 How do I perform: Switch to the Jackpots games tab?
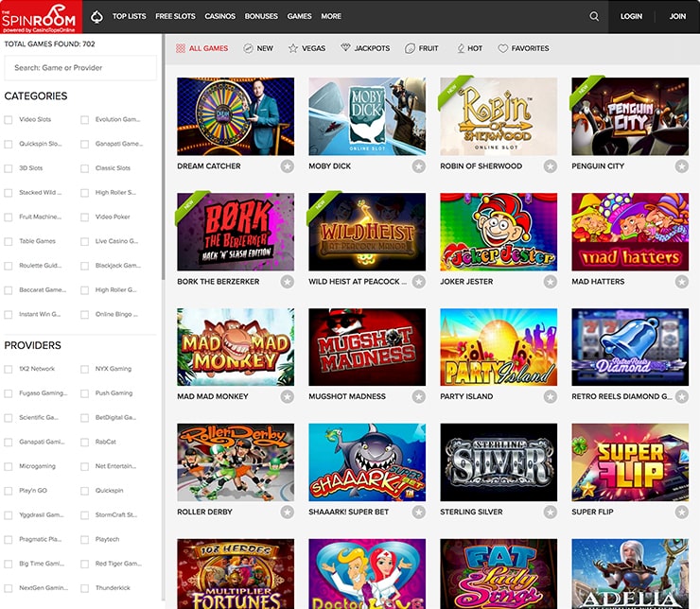365,48
